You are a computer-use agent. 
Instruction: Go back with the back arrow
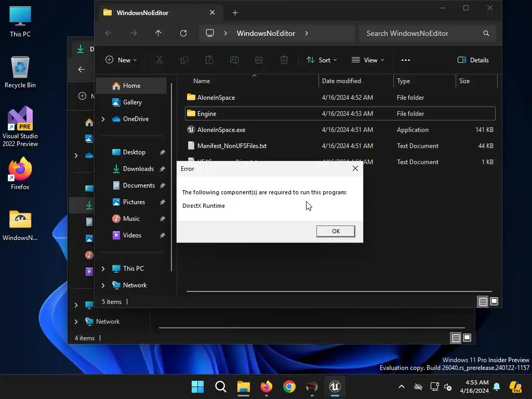[x=109, y=33]
